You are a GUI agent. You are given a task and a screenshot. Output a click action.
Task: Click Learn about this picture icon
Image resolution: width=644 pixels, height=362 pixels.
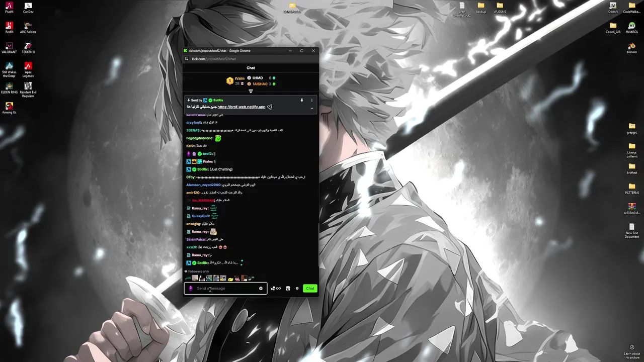coord(632,351)
